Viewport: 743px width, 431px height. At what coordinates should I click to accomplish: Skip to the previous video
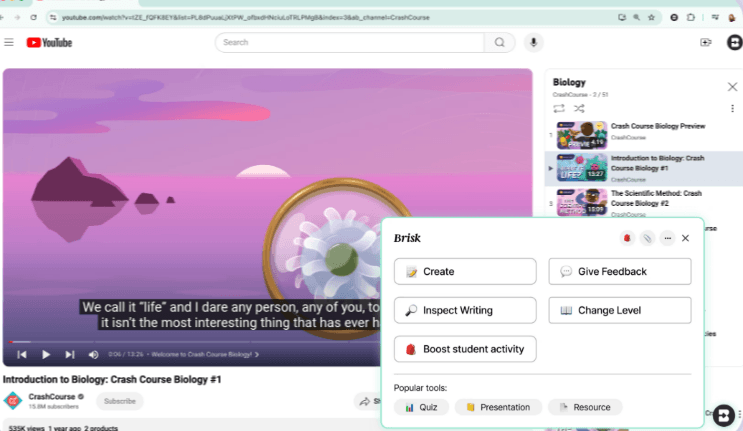[x=22, y=354]
